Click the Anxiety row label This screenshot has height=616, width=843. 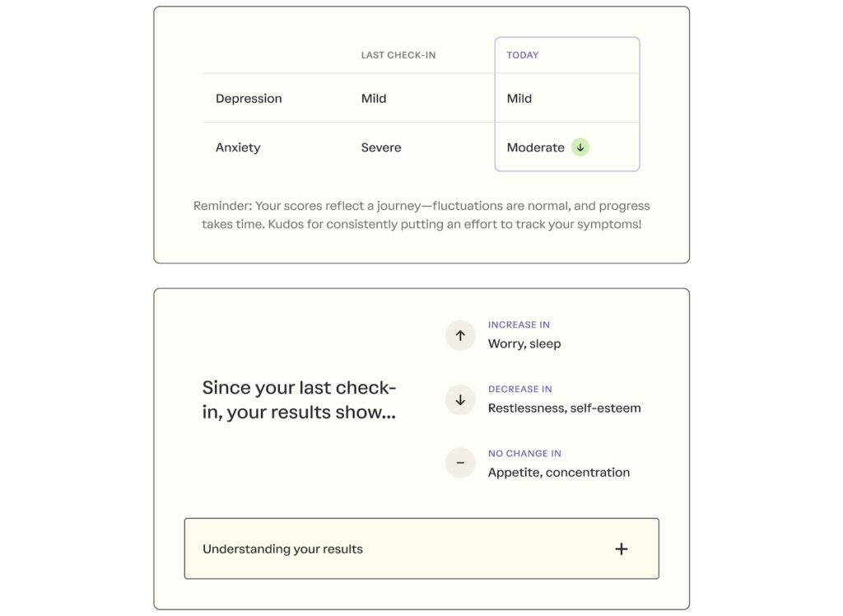(x=238, y=148)
